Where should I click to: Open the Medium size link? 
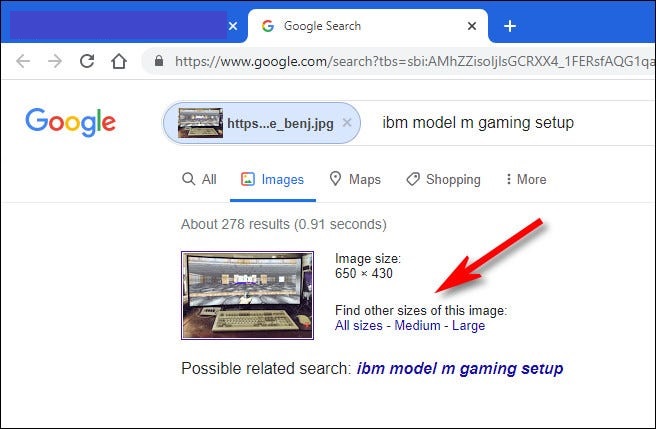pyautogui.click(x=417, y=326)
